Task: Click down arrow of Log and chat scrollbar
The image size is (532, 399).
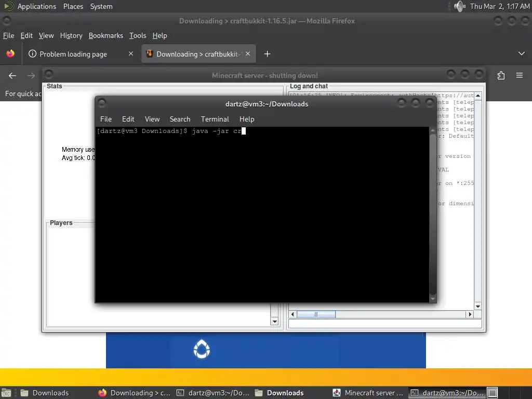Action: 478,307
